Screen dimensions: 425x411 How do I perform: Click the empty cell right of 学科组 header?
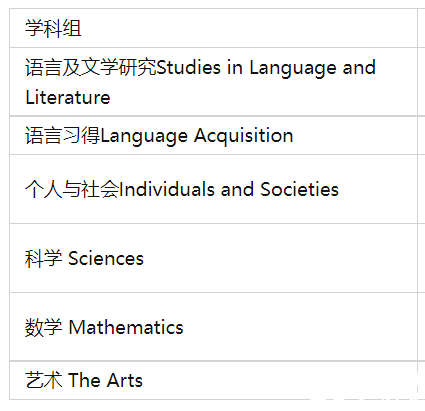(x=421, y=28)
